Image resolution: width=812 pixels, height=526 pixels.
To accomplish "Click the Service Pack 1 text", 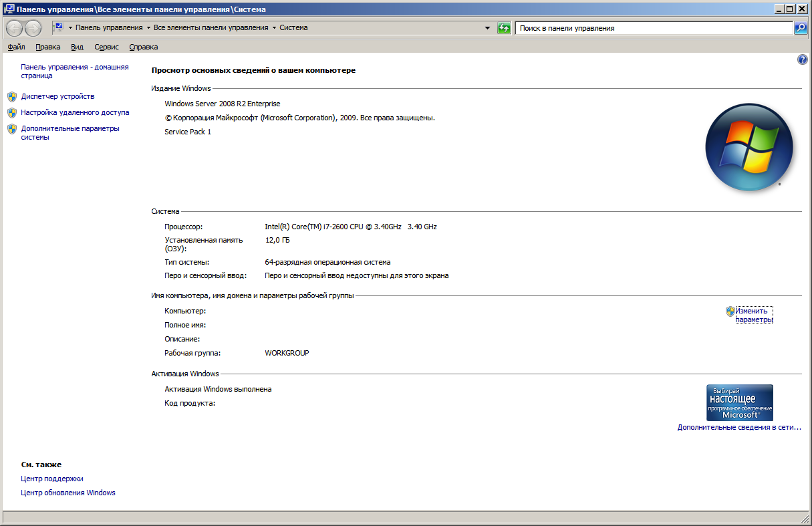I will click(x=188, y=132).
